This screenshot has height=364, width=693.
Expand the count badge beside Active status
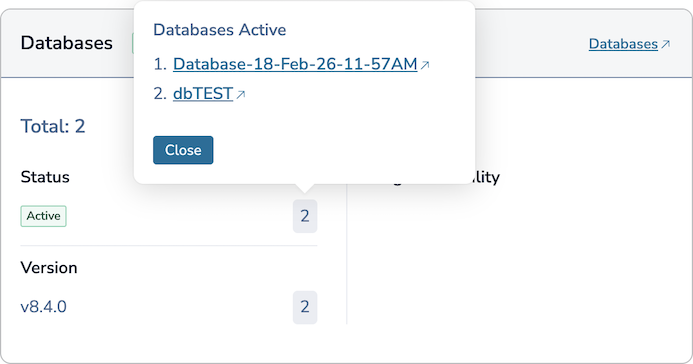click(305, 216)
